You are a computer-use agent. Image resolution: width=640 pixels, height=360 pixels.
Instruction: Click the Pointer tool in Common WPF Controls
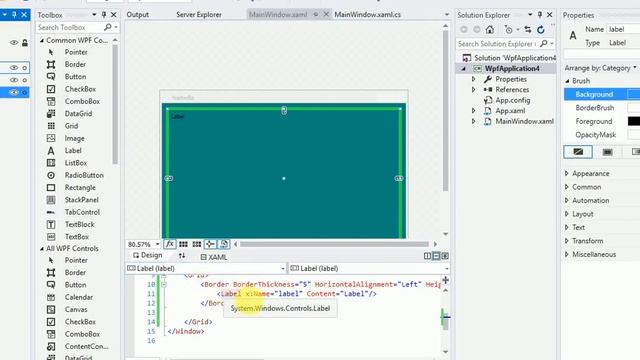pos(76,52)
